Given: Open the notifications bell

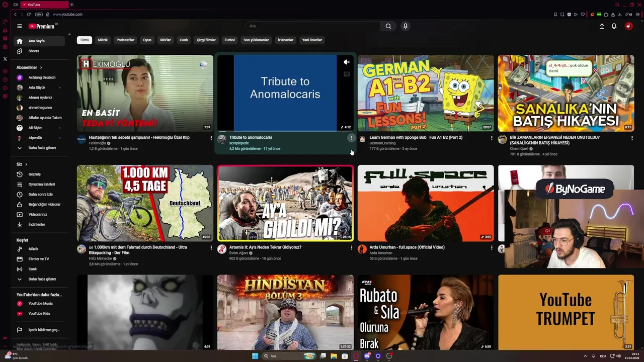Looking at the screenshot, I should 614,26.
